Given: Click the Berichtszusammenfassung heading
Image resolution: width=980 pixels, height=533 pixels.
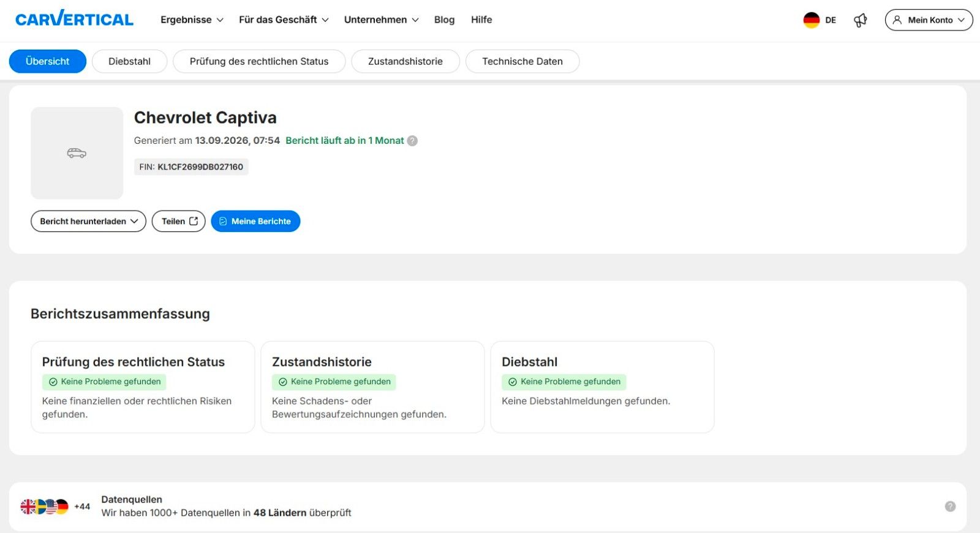Looking at the screenshot, I should [x=120, y=314].
